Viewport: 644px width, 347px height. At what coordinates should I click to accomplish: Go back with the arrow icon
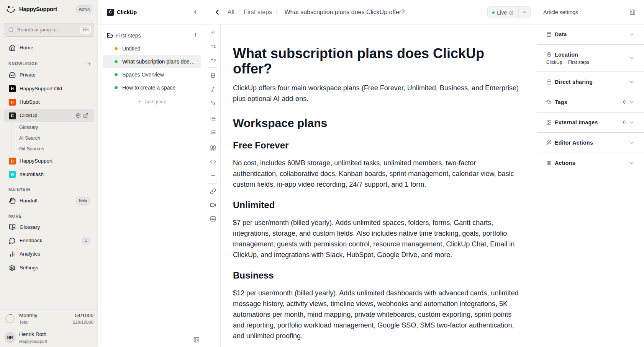coord(217,12)
